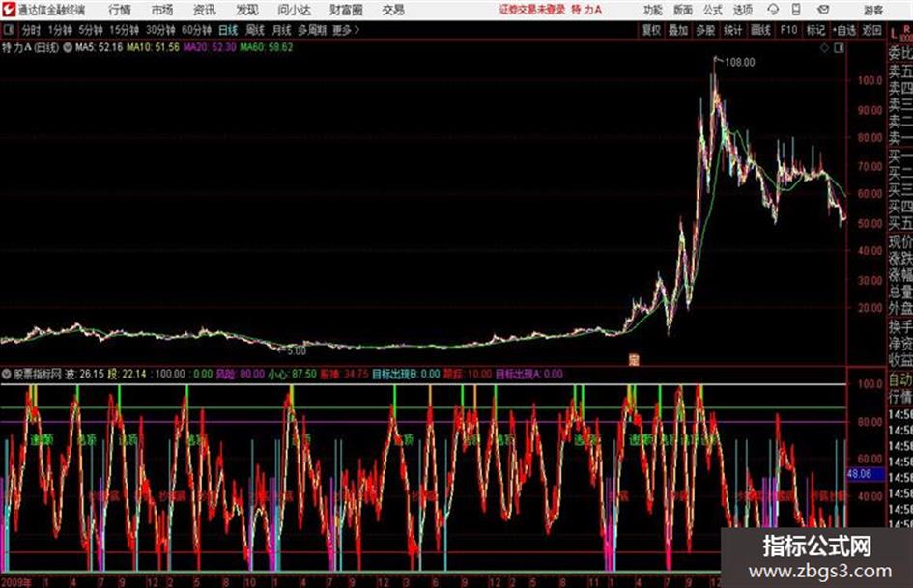Open the envelope messages icon
Image resolution: width=913 pixels, height=588 pixels.
click(x=823, y=10)
